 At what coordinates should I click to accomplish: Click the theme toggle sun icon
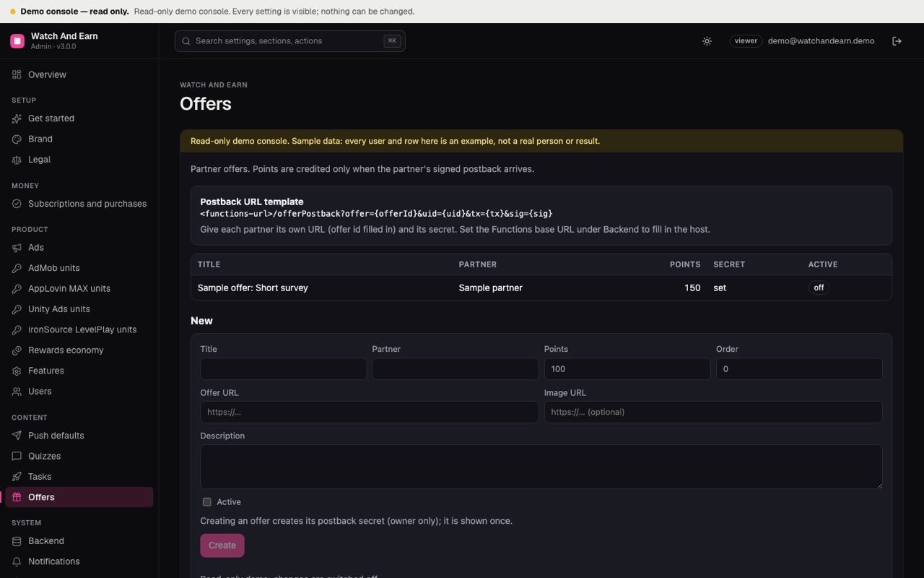[707, 41]
